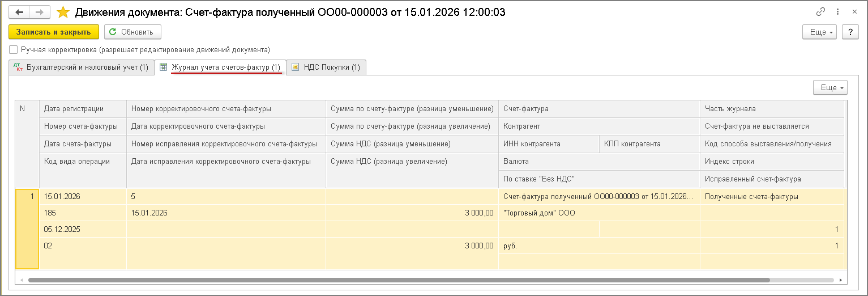
Task: Enable the Ручная корректировка checkbox
Action: click(14, 50)
